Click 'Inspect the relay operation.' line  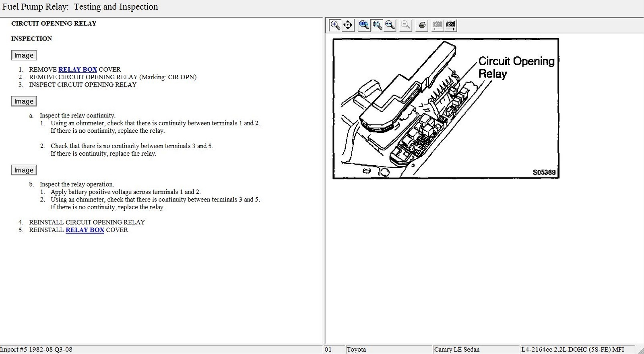pyautogui.click(x=76, y=184)
